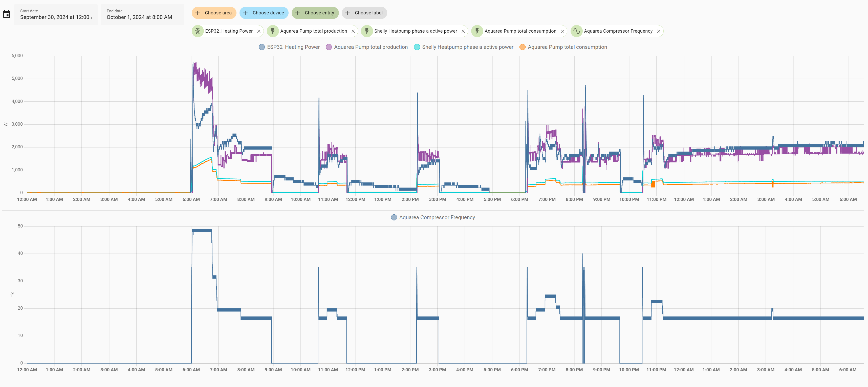
Task: Remove Aquarea Pump total production chip
Action: pyautogui.click(x=353, y=31)
